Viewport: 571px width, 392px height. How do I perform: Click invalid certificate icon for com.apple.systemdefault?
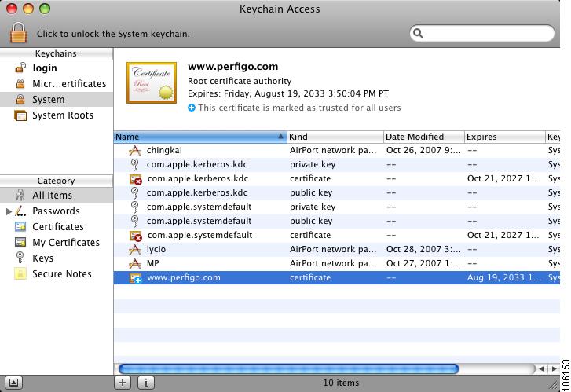pos(135,236)
